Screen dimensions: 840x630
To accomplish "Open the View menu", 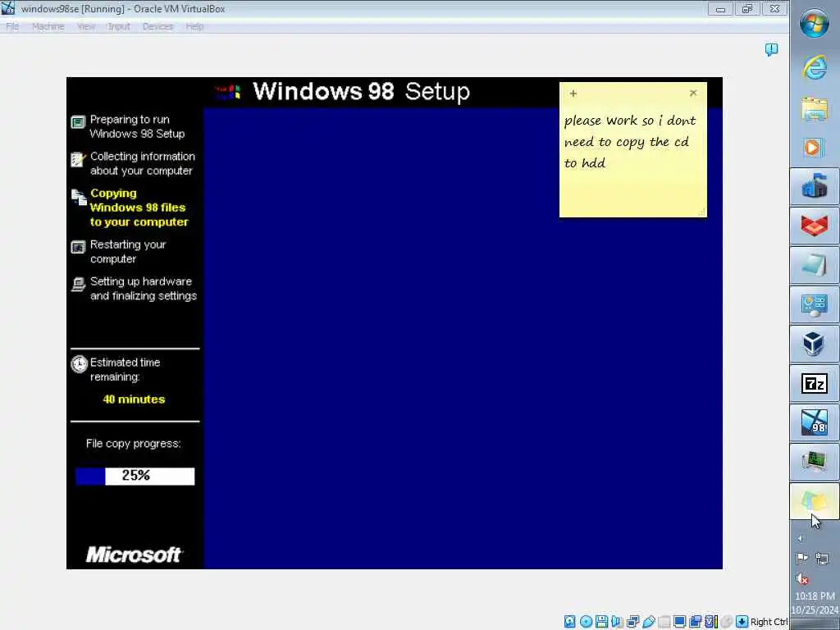I will (85, 26).
